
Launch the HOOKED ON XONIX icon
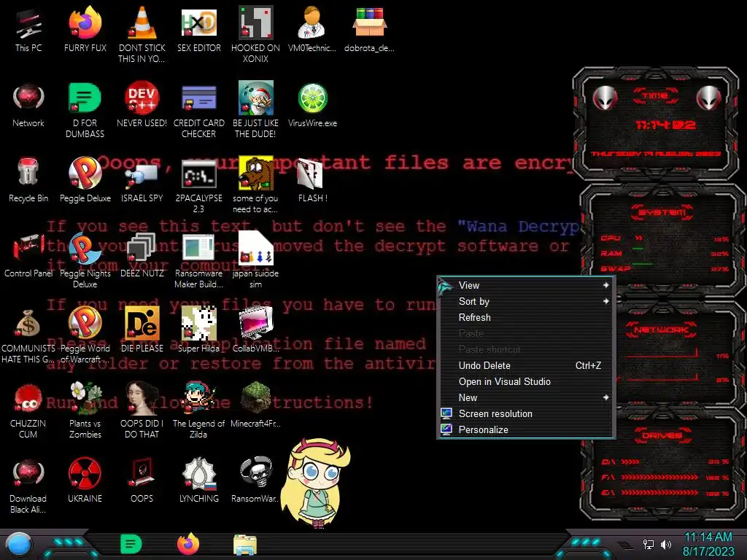[255, 34]
